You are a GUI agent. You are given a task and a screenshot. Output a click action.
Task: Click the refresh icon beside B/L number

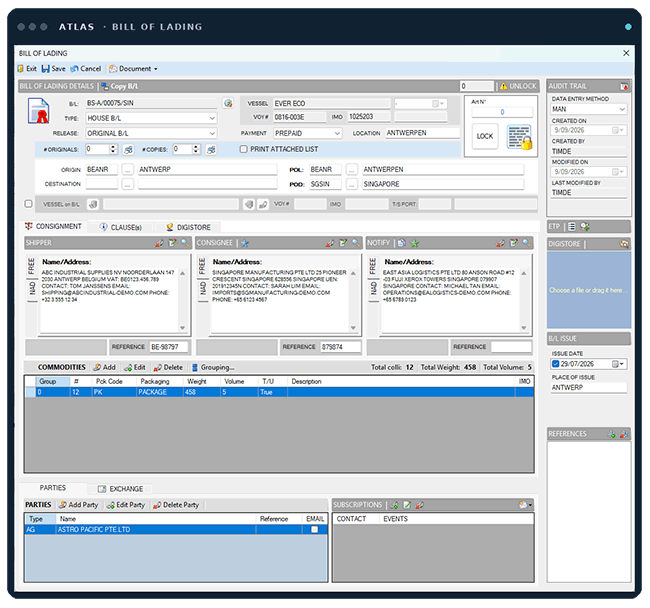(228, 103)
